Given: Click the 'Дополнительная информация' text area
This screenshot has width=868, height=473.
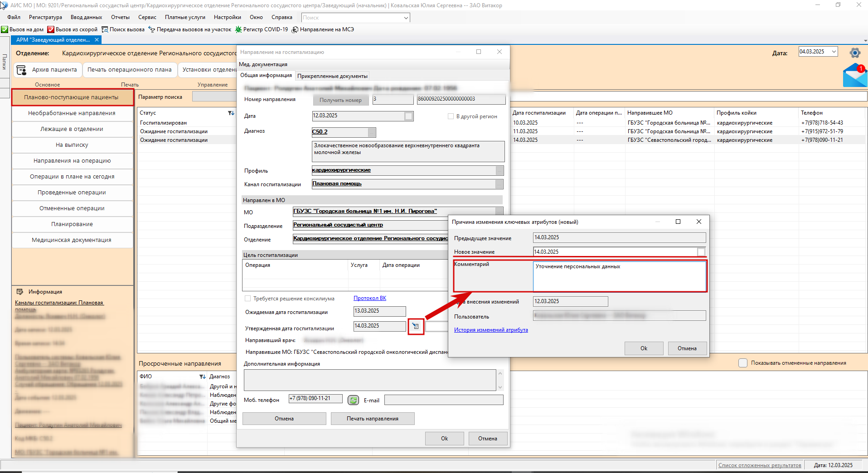Looking at the screenshot, I should coord(370,380).
